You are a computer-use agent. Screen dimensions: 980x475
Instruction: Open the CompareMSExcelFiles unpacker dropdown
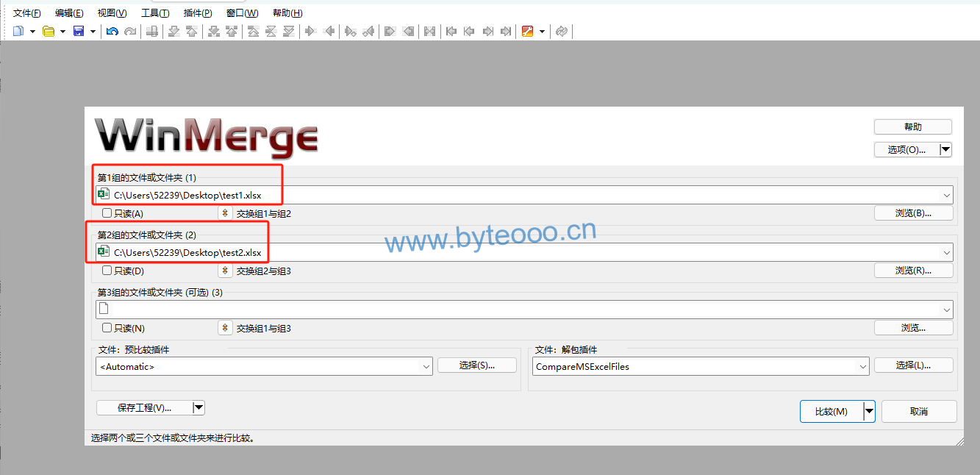point(863,366)
